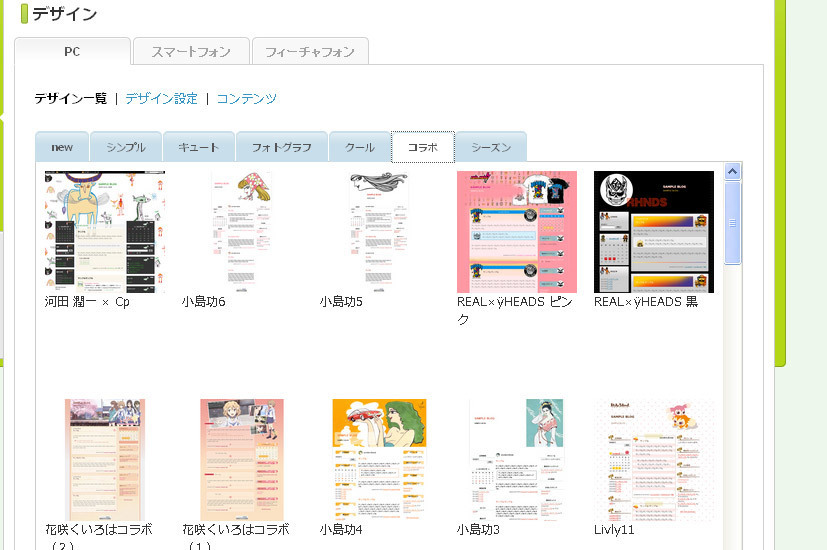Click the design list scroll-up arrow
This screenshot has height=550, width=827.
[733, 171]
